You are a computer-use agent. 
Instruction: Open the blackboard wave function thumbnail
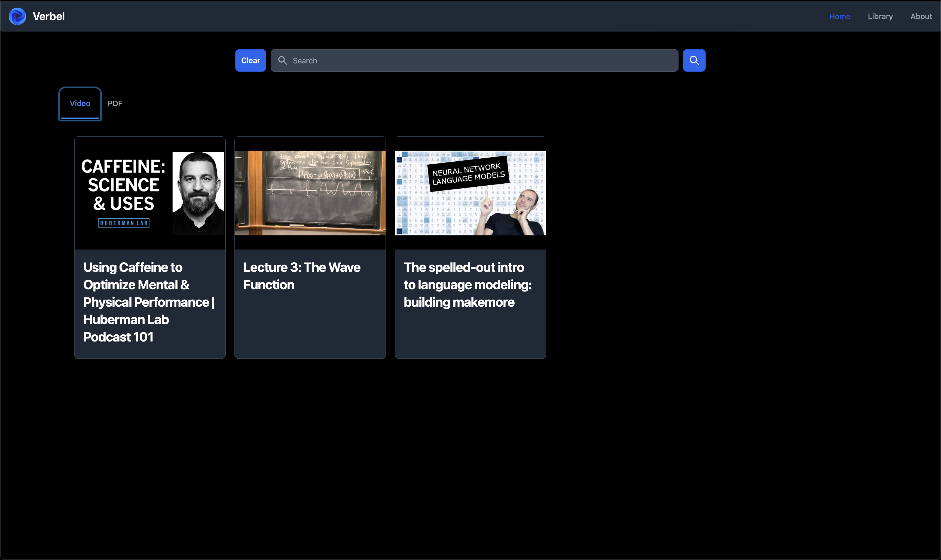(x=310, y=193)
